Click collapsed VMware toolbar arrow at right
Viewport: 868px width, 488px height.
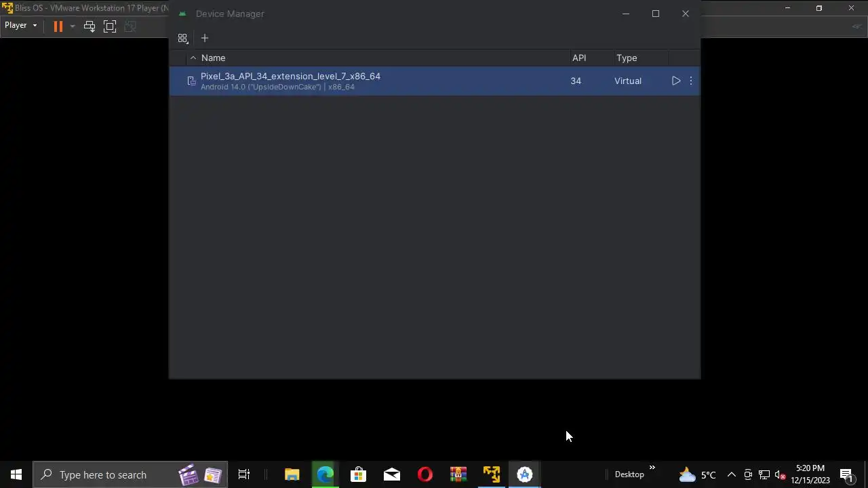pos(856,26)
